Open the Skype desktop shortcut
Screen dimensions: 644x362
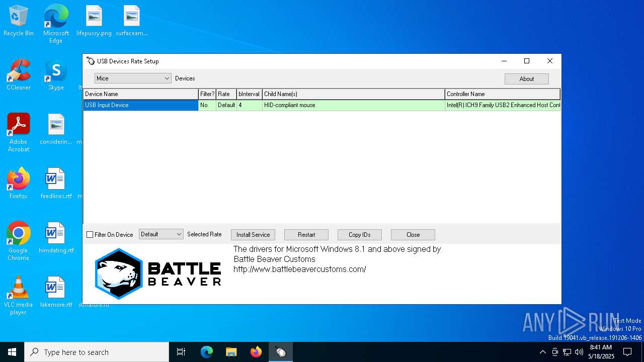click(56, 75)
